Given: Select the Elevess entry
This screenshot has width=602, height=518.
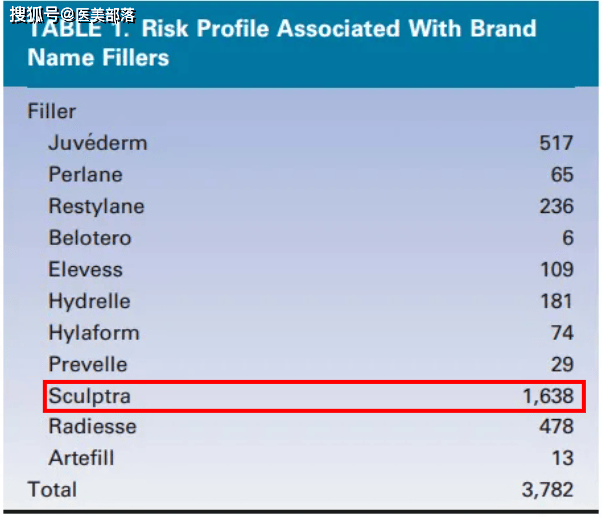Looking at the screenshot, I should 85,269.
